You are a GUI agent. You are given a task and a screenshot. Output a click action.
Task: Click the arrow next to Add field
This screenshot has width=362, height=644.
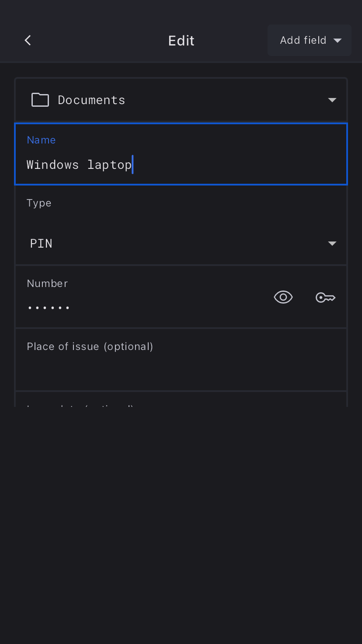pyautogui.click(x=337, y=40)
